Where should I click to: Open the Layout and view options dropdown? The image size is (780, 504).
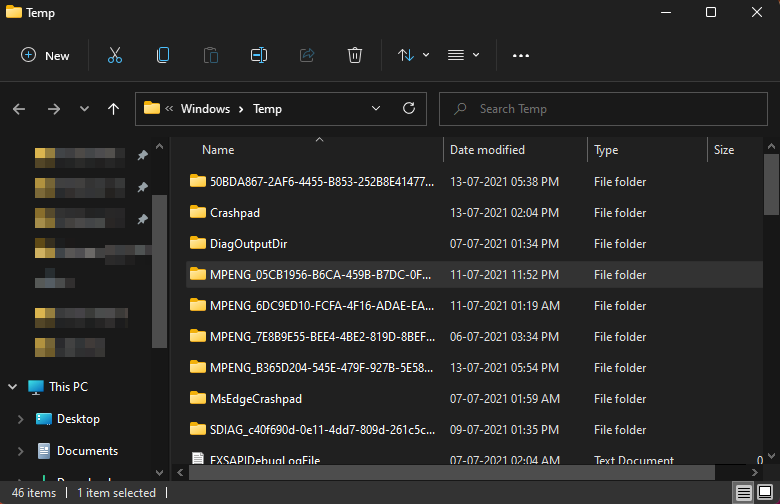coord(463,55)
